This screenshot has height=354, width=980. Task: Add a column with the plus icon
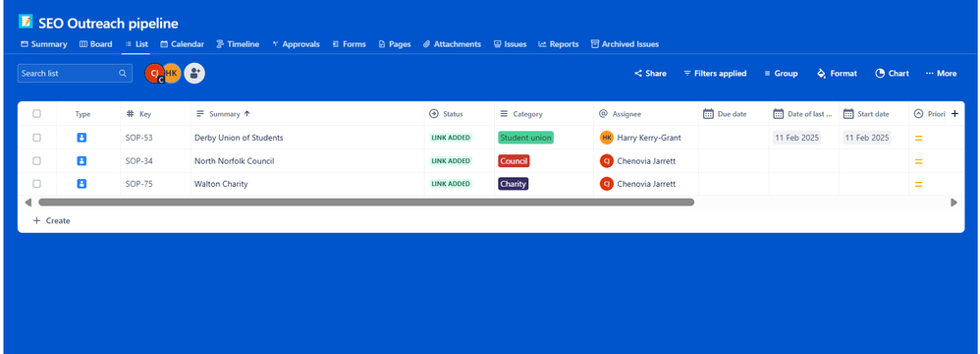(x=954, y=114)
